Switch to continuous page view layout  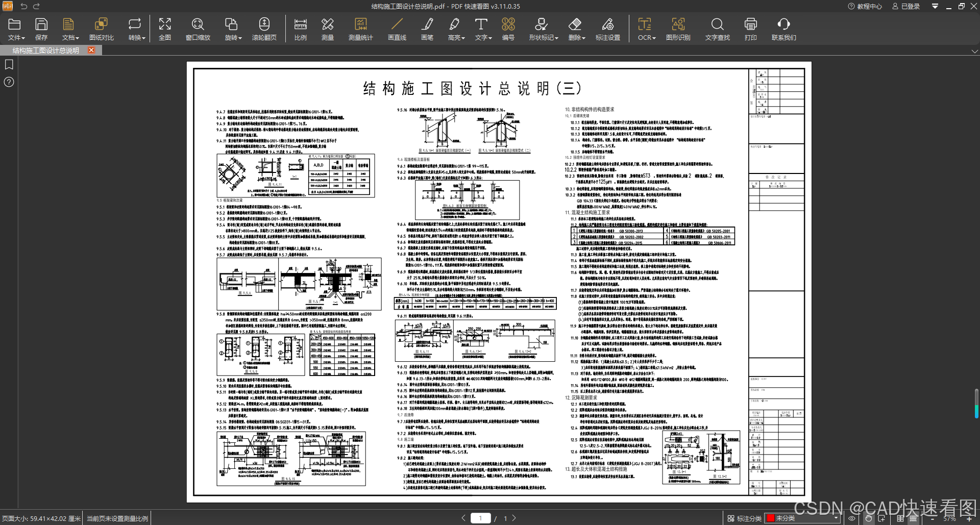pyautogui.click(x=913, y=518)
